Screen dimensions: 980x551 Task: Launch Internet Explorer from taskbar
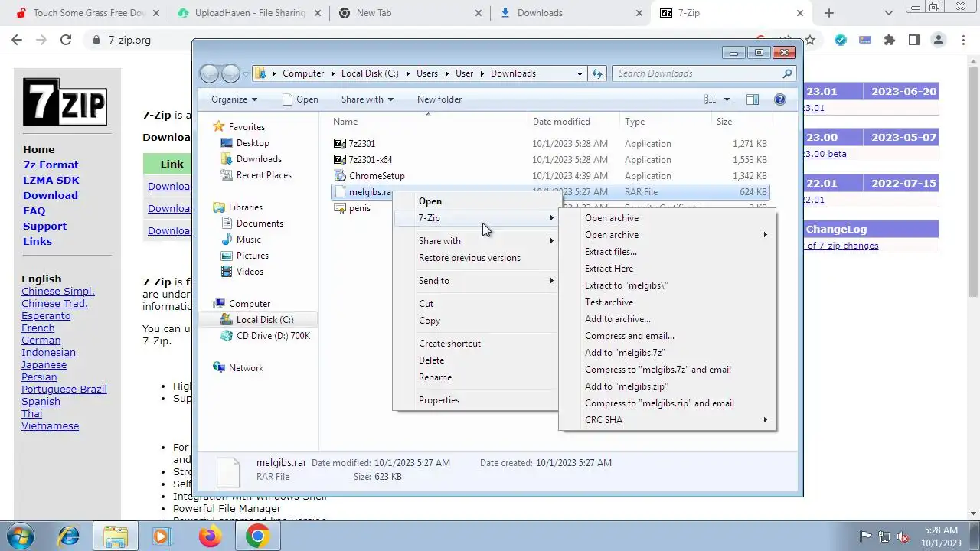click(x=68, y=536)
